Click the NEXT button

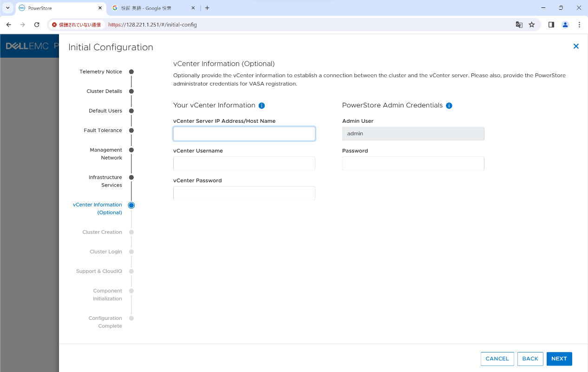(559, 359)
